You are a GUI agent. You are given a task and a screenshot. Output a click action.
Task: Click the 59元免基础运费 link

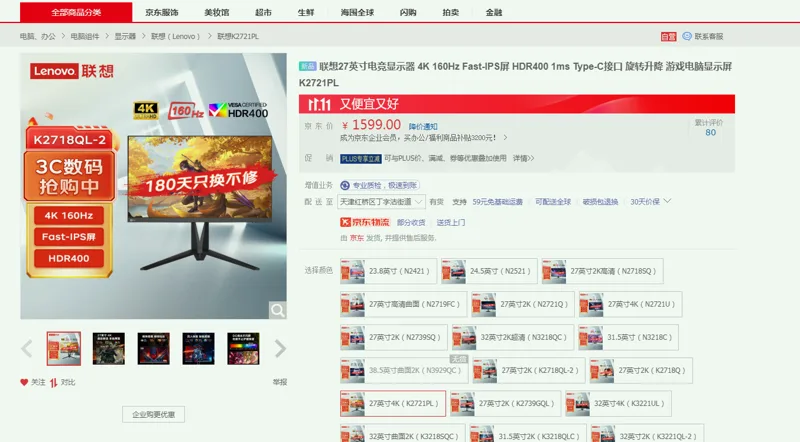click(x=497, y=202)
